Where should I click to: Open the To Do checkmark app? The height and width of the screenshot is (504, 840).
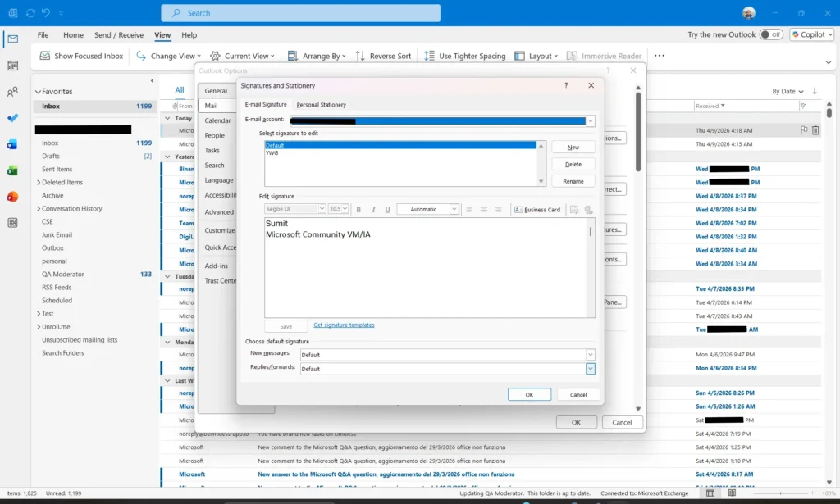(13, 118)
